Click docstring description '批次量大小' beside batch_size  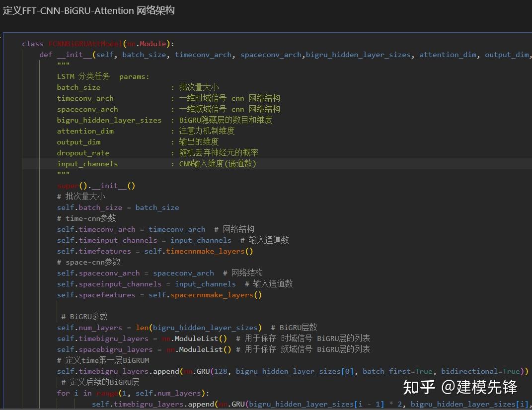click(x=199, y=87)
